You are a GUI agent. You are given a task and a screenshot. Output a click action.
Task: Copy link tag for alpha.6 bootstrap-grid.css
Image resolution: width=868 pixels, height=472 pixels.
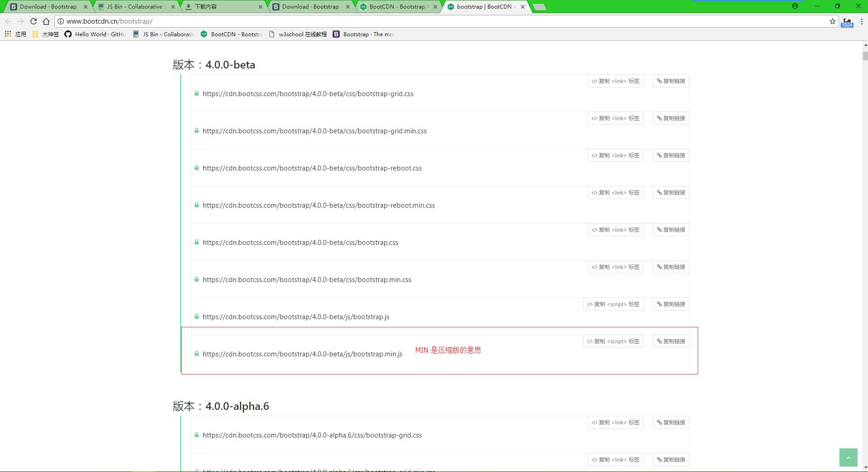[x=615, y=423]
